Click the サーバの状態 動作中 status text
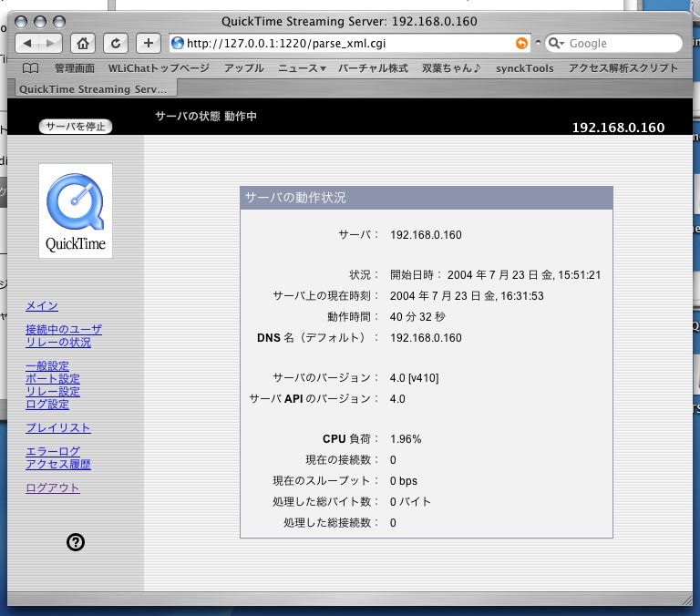Image resolution: width=700 pixels, height=616 pixels. click(206, 116)
